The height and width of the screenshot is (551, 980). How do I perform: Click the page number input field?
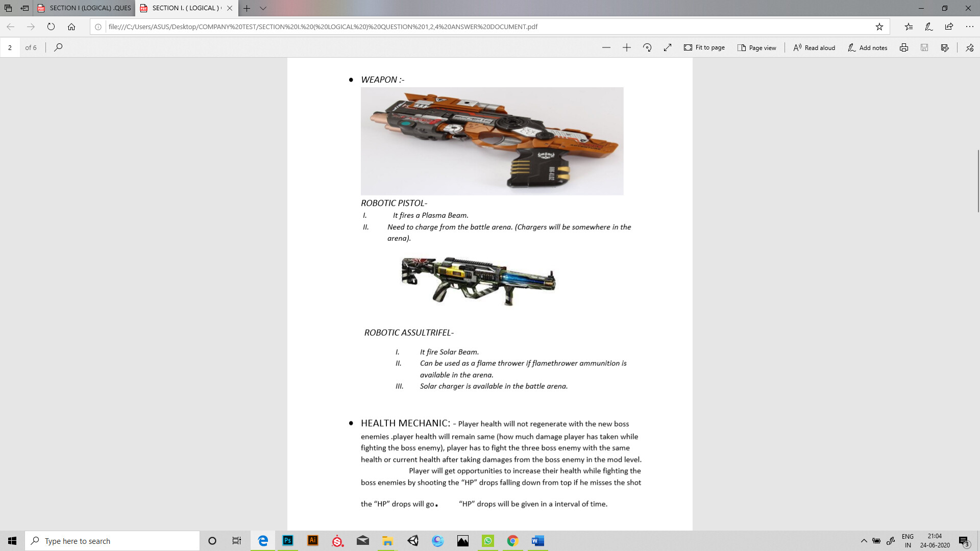(x=10, y=47)
